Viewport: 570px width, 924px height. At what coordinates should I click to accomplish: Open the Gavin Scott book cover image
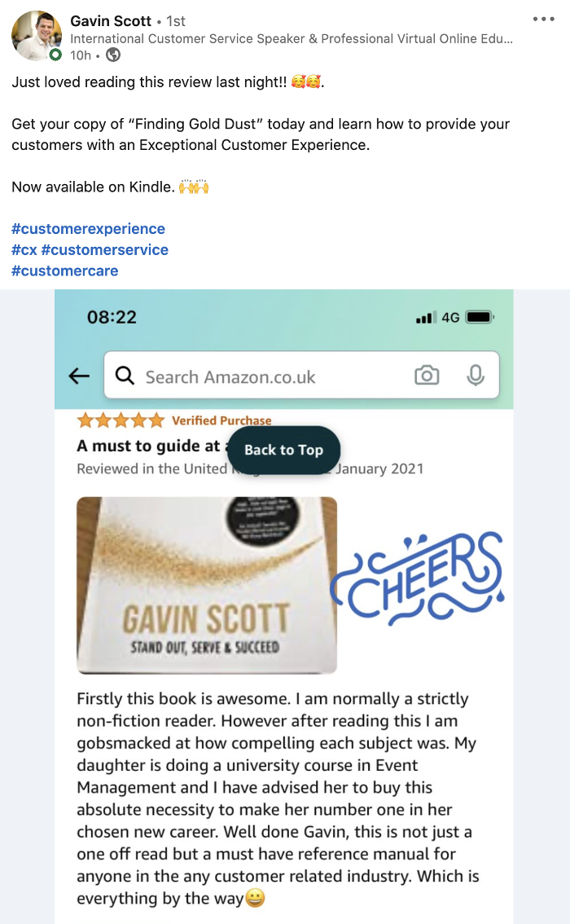pos(207,585)
